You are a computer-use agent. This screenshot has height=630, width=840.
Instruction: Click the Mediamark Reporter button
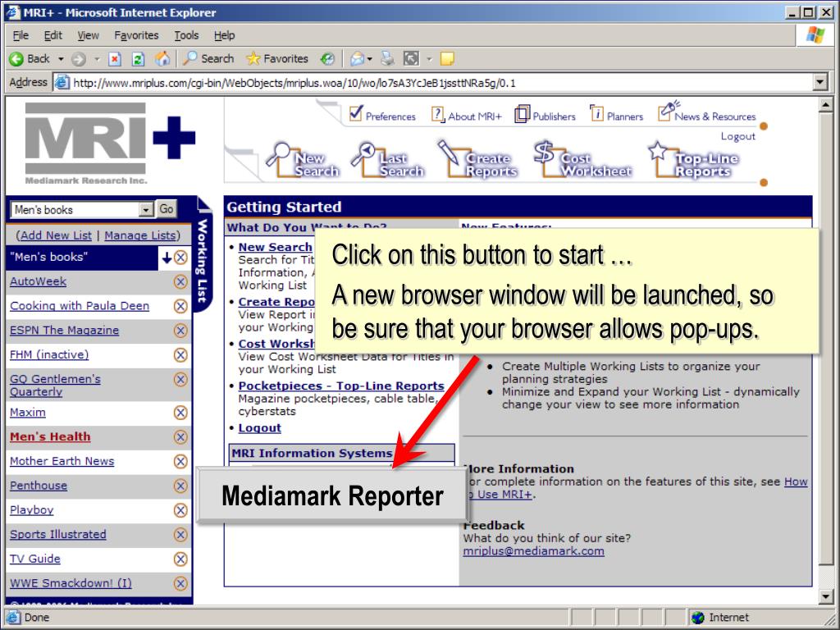331,495
